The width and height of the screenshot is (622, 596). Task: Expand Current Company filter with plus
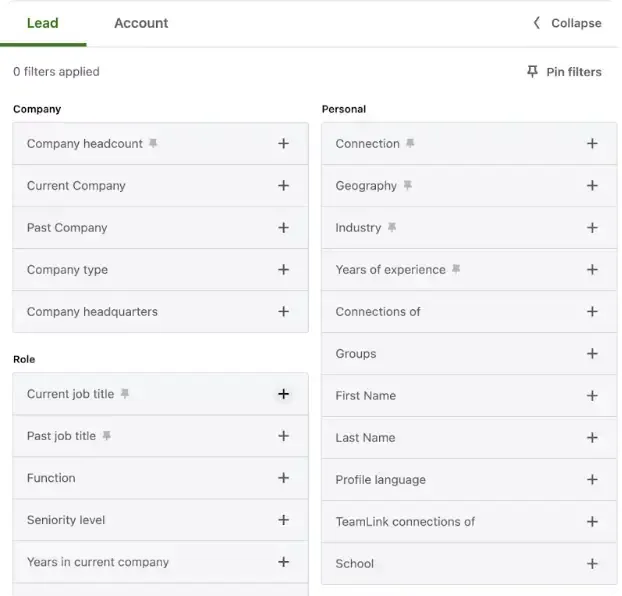tap(283, 185)
